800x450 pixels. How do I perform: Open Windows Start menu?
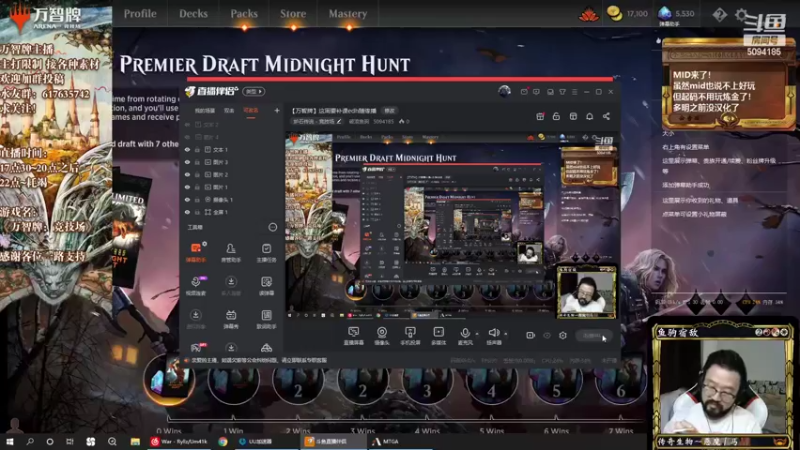tap(10, 442)
